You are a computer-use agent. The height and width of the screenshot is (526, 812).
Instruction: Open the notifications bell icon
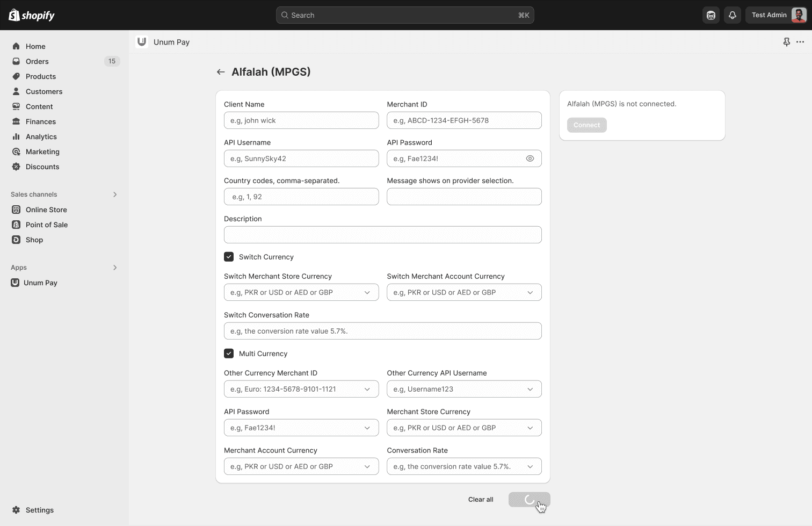pyautogui.click(x=732, y=15)
